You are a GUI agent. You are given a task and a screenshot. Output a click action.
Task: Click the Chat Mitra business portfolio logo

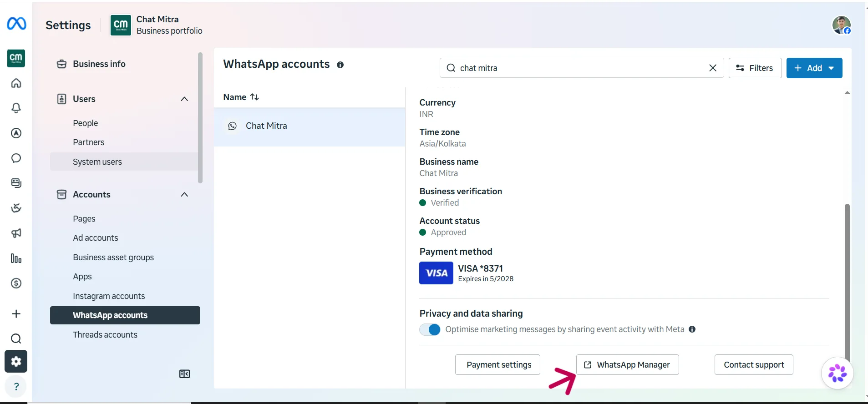point(121,25)
